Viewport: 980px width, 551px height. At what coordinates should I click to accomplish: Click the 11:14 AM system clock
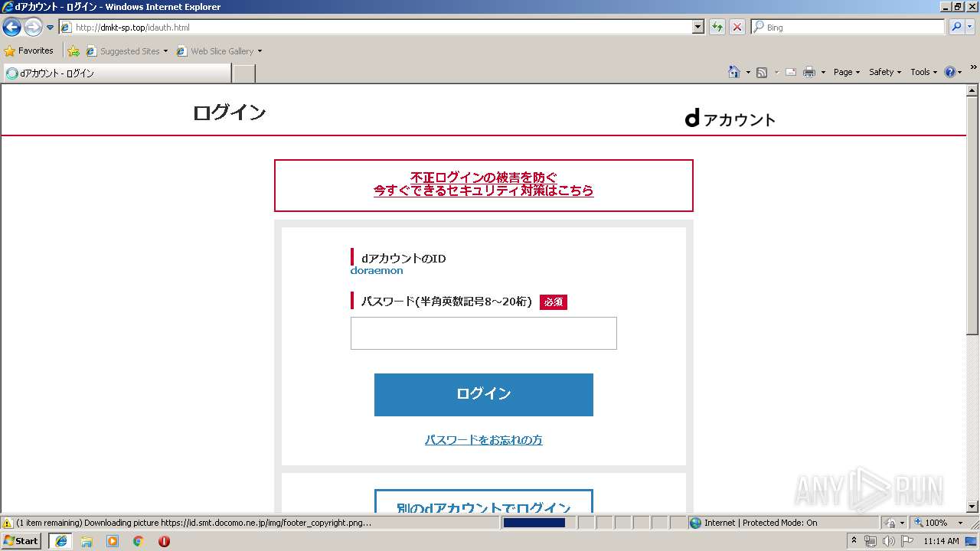(x=941, y=541)
